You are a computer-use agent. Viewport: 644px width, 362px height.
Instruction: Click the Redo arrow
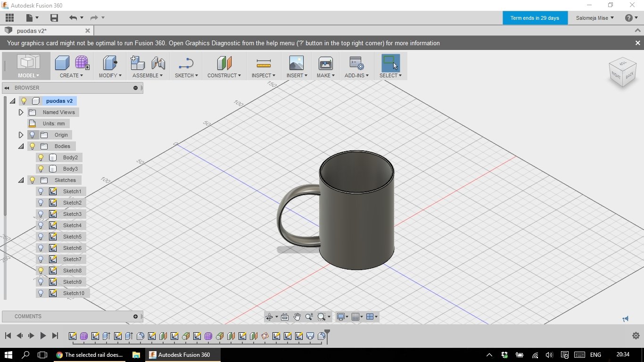[x=94, y=18]
